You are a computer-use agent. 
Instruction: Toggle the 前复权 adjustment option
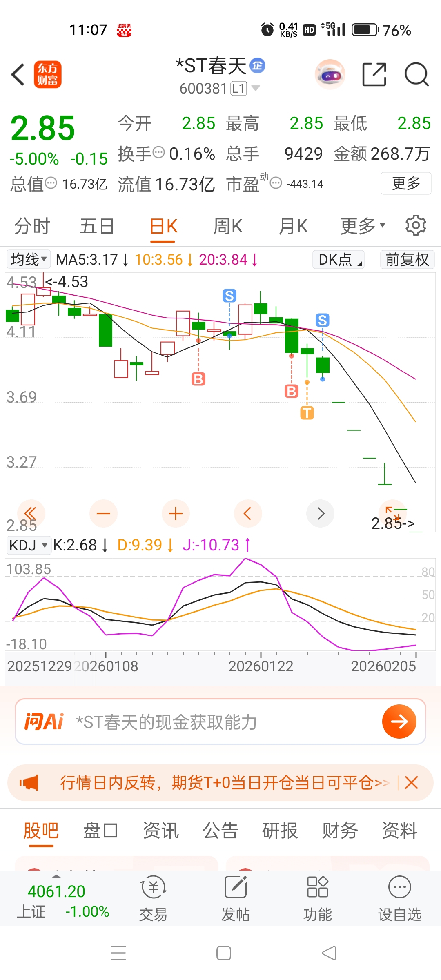407,259
